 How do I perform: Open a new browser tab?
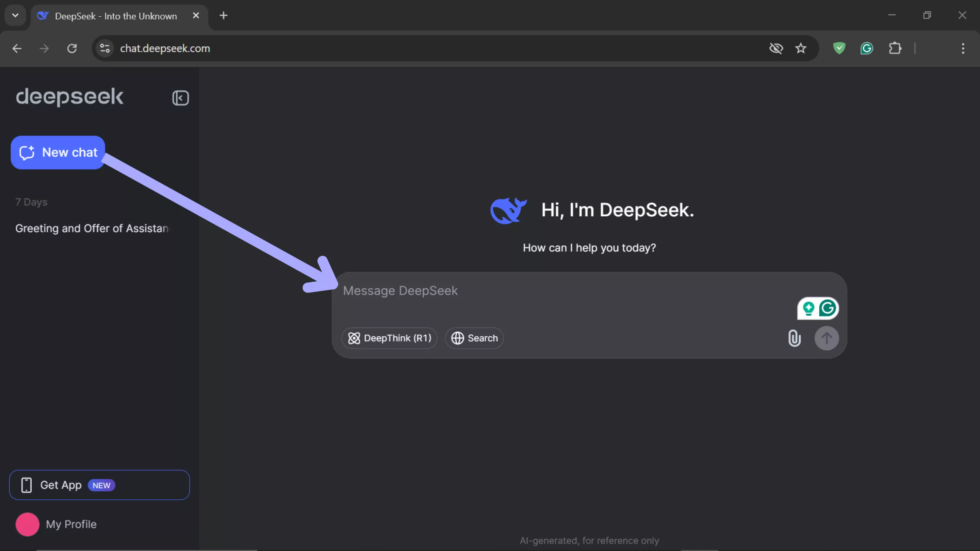[x=223, y=16]
